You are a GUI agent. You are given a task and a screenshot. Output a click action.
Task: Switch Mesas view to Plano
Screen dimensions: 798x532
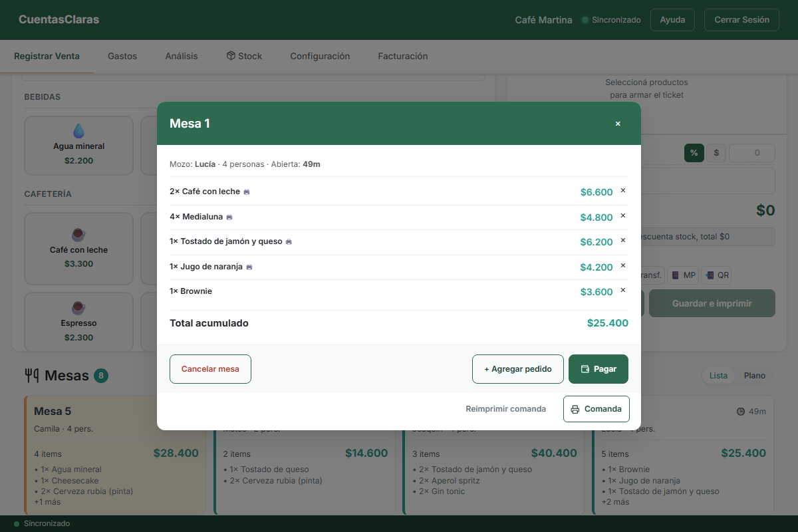(x=755, y=376)
